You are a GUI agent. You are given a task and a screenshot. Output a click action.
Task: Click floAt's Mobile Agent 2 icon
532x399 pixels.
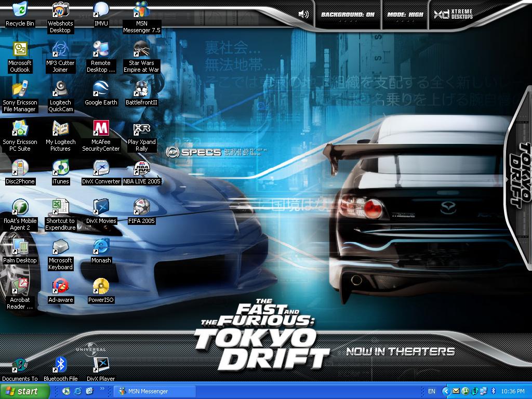[x=20, y=215]
